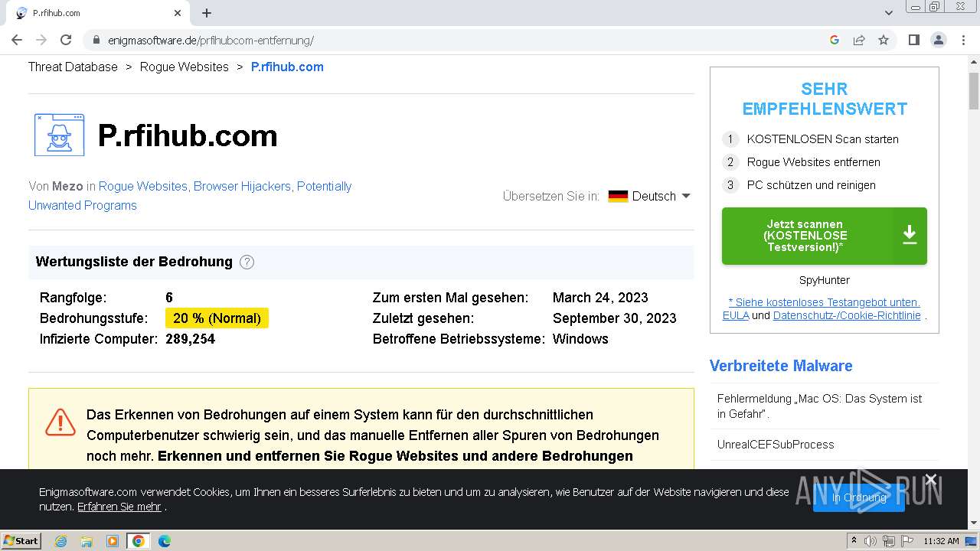
Task: Open Erfahren Sie mehr cookie link
Action: (119, 507)
